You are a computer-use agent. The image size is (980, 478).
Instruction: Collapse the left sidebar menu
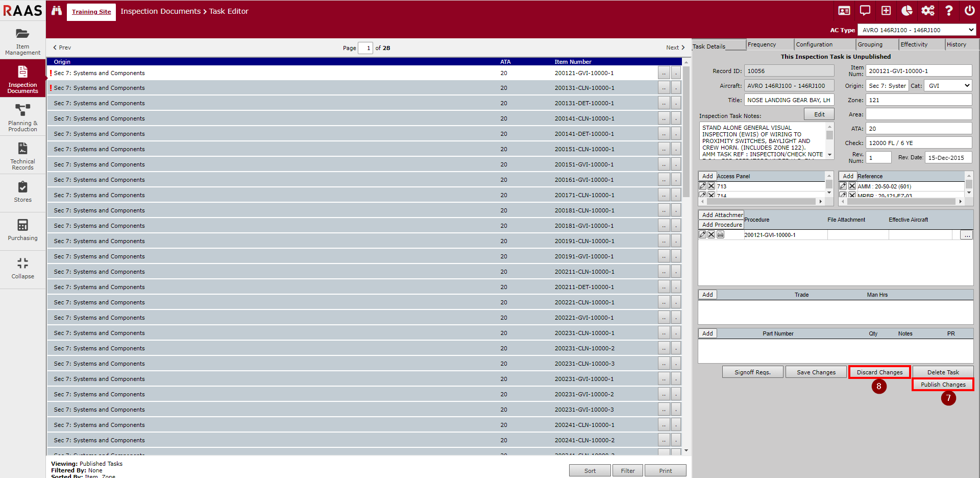(x=22, y=268)
